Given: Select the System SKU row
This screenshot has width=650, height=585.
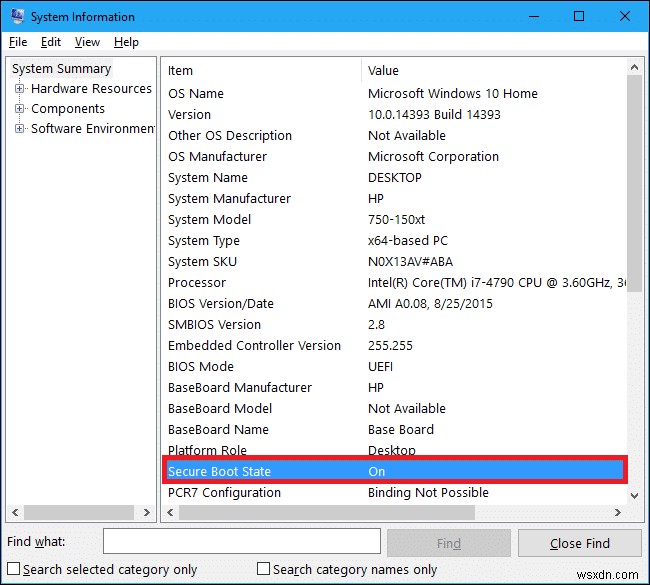Looking at the screenshot, I should tap(394, 262).
